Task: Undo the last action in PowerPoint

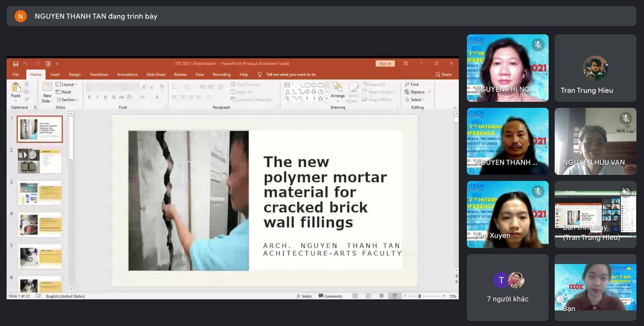Action: (25, 64)
